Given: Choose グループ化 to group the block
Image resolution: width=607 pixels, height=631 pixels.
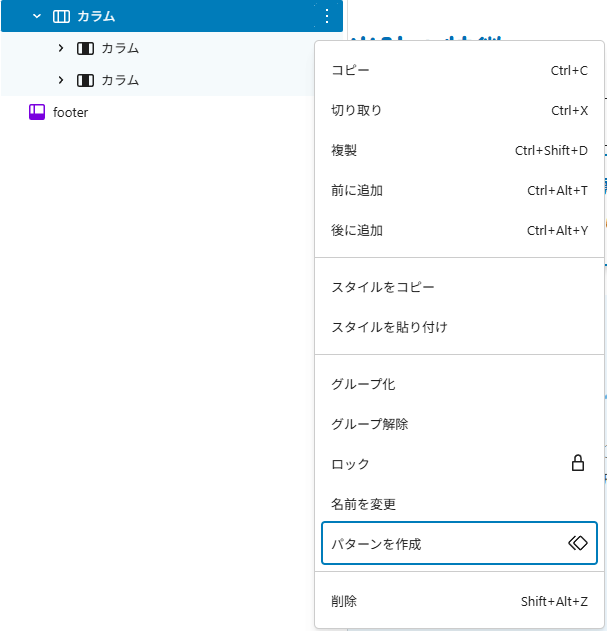Looking at the screenshot, I should (x=459, y=384).
